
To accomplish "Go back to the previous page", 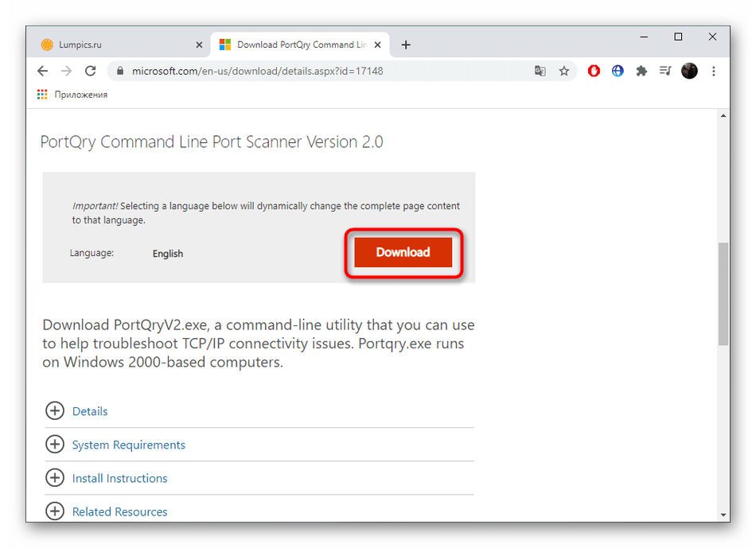I will click(x=43, y=71).
